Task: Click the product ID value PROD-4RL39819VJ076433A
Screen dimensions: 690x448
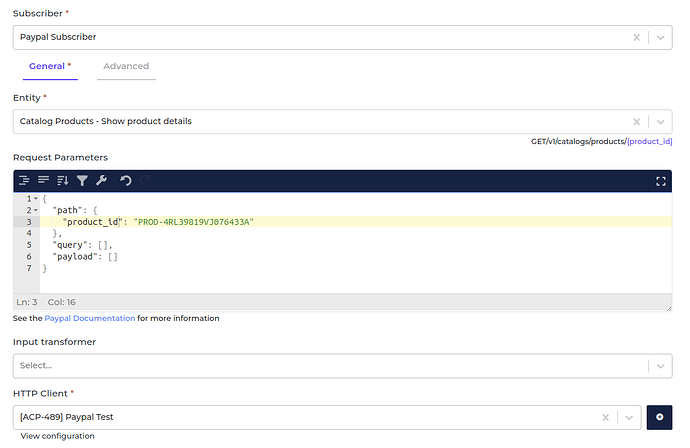Action: [x=194, y=222]
